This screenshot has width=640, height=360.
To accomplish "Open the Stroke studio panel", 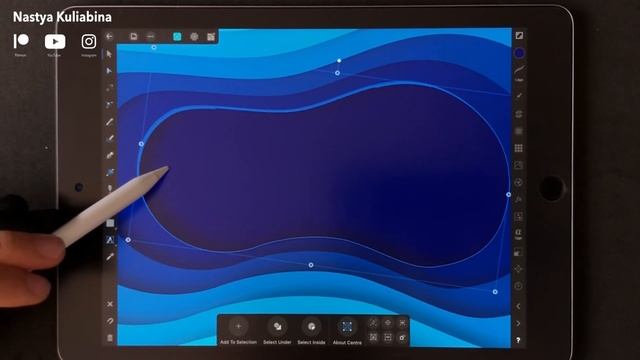I will (519, 73).
